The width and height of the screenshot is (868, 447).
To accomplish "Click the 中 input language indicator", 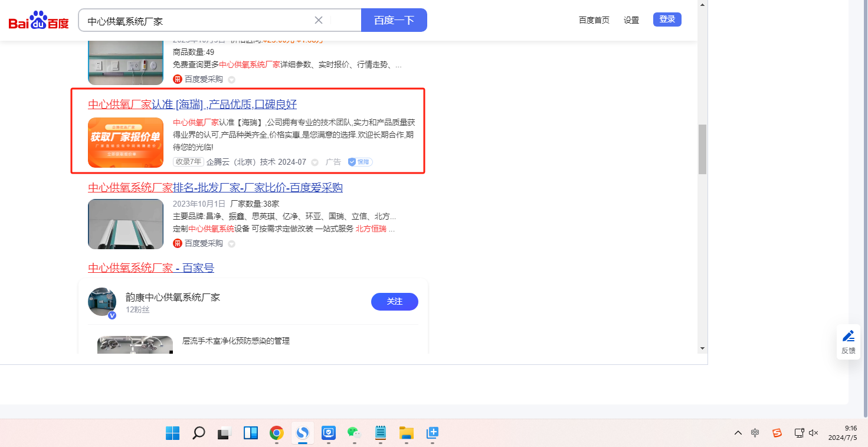I will pyautogui.click(x=755, y=433).
